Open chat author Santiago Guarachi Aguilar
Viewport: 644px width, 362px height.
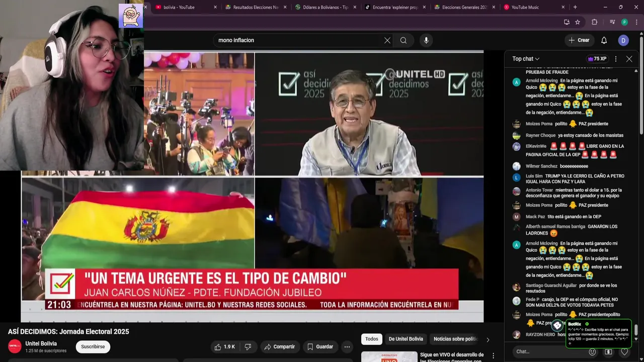(x=551, y=286)
